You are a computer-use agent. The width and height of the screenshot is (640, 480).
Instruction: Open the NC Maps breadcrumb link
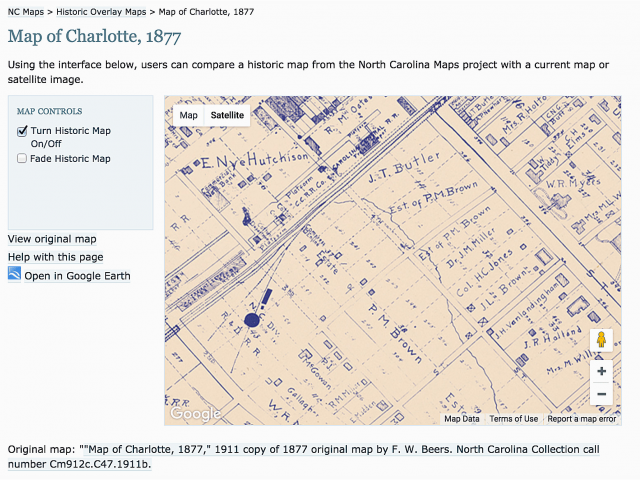click(x=26, y=12)
